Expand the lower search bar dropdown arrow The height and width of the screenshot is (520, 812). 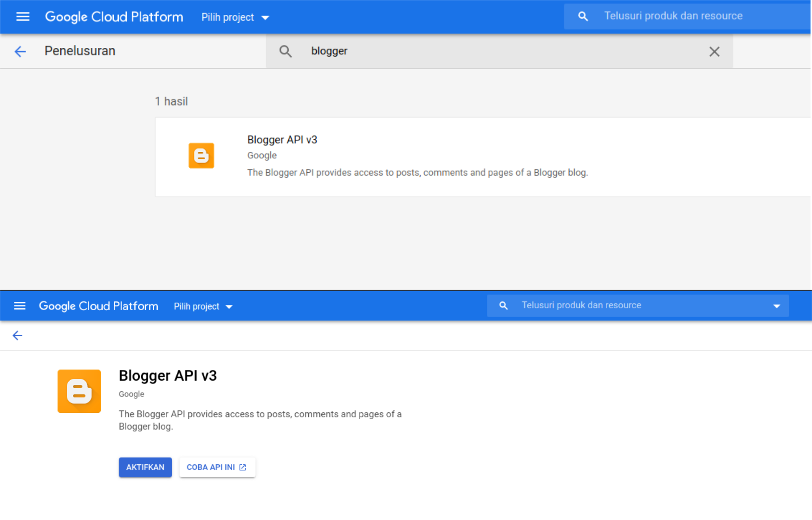[x=777, y=306]
